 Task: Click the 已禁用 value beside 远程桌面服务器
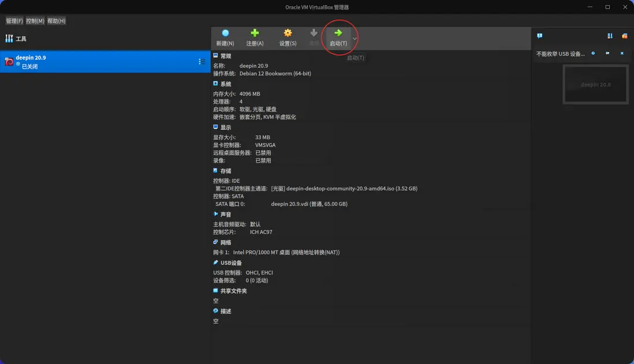(x=263, y=153)
